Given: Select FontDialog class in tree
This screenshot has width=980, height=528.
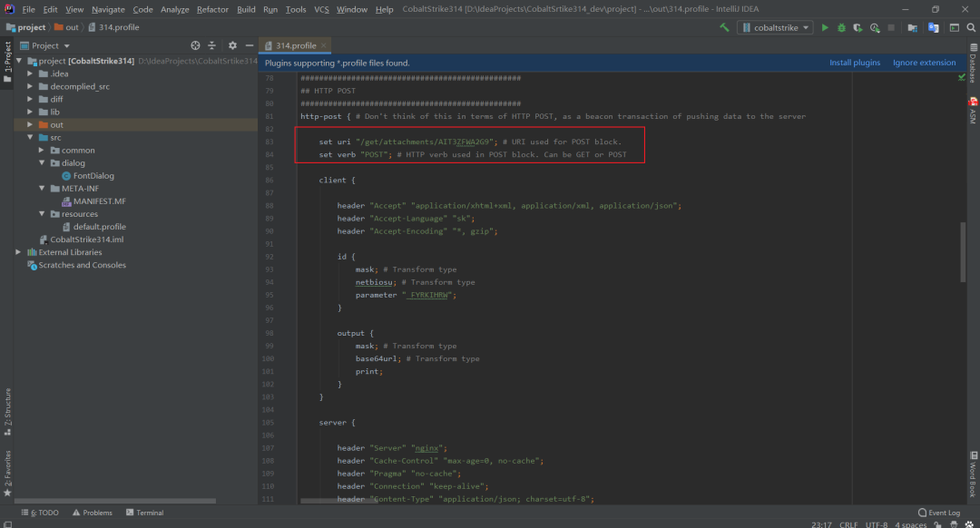Looking at the screenshot, I should coord(93,176).
